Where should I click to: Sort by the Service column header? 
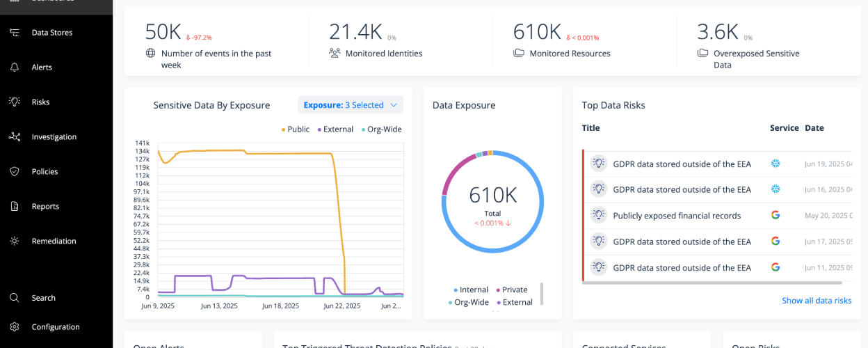785,128
